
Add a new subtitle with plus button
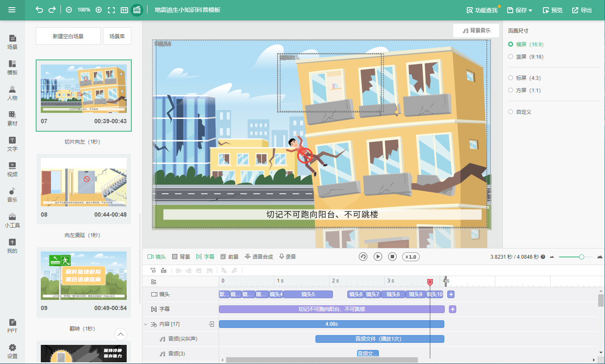(453, 309)
